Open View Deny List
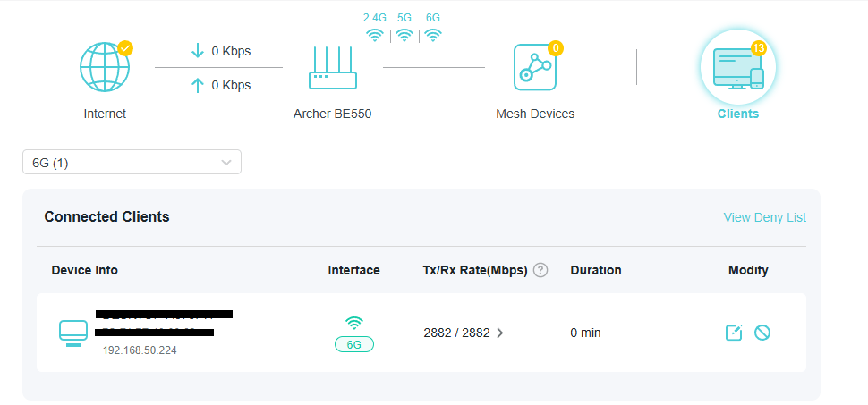Viewport: 868px width, 405px height. [x=764, y=217]
